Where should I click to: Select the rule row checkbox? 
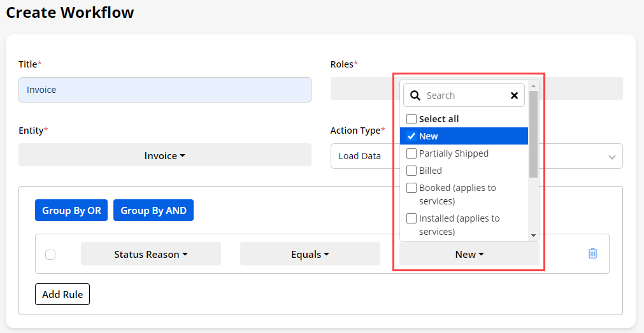pyautogui.click(x=50, y=255)
